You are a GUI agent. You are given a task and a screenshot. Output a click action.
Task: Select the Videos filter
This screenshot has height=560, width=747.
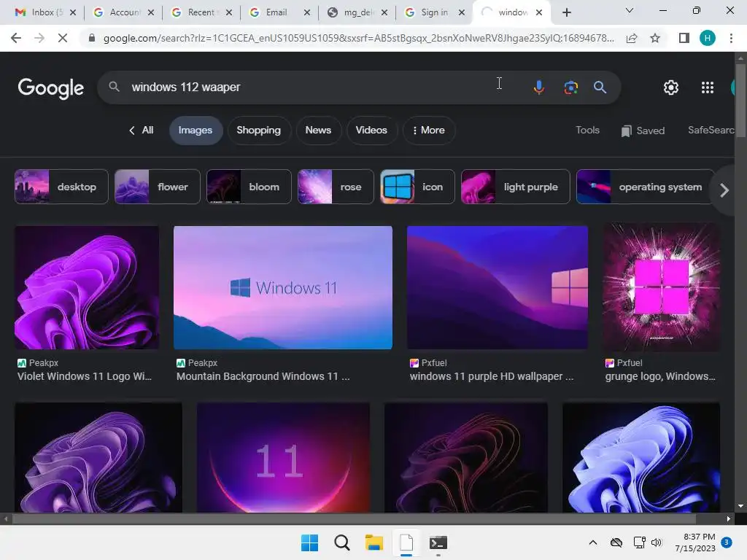[x=371, y=130]
